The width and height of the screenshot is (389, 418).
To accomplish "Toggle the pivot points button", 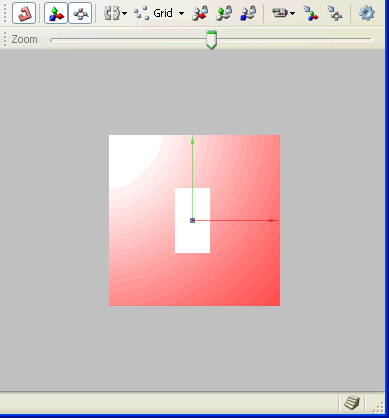I will coord(80,13).
